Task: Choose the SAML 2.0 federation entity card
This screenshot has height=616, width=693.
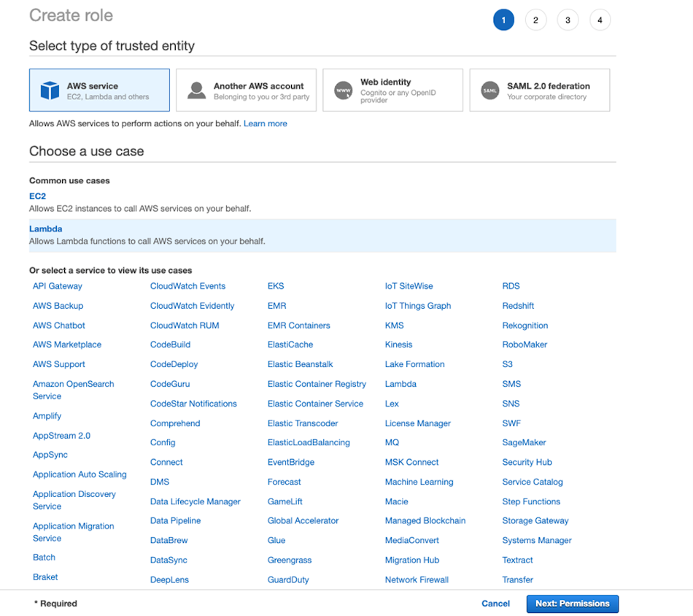Action: pos(540,91)
